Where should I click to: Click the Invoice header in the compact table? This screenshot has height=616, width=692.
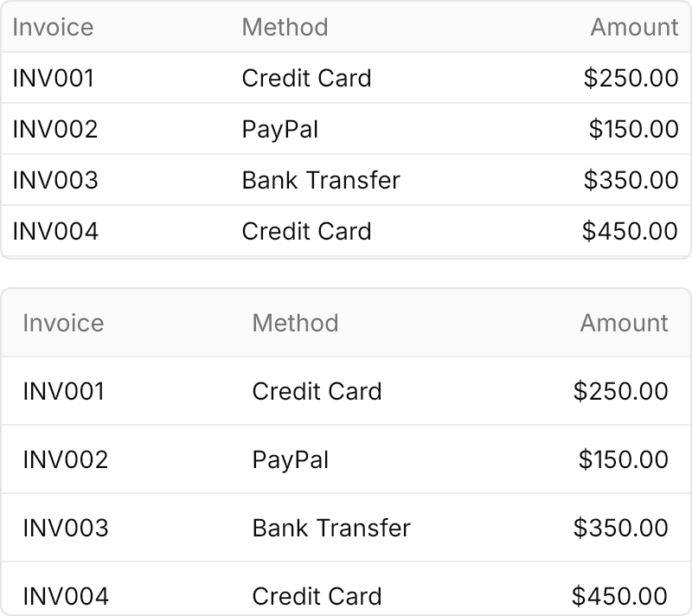[x=53, y=28]
